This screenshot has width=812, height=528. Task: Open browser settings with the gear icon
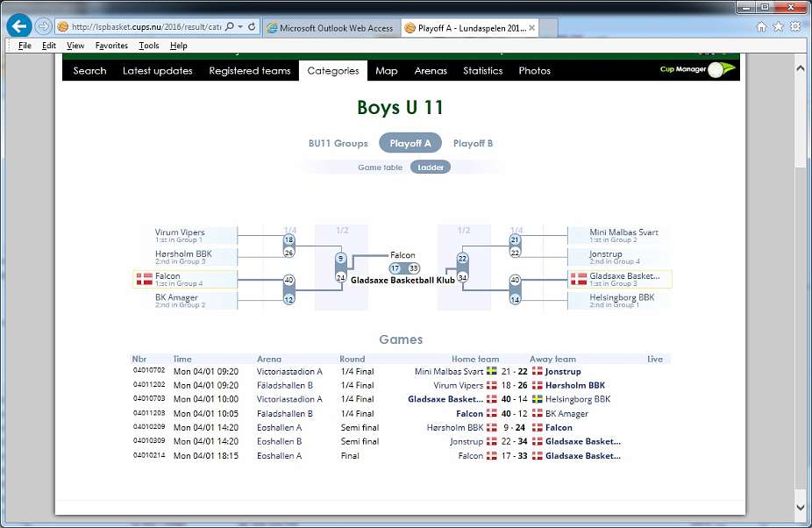(x=794, y=27)
